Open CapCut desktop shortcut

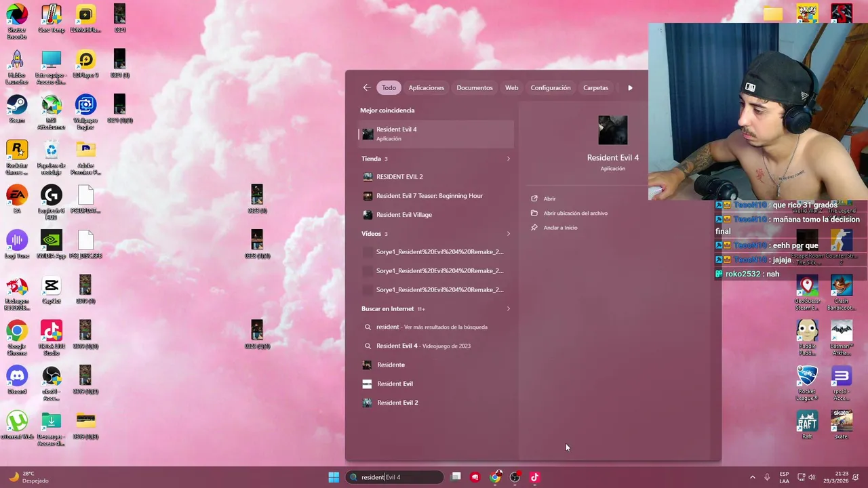point(51,290)
